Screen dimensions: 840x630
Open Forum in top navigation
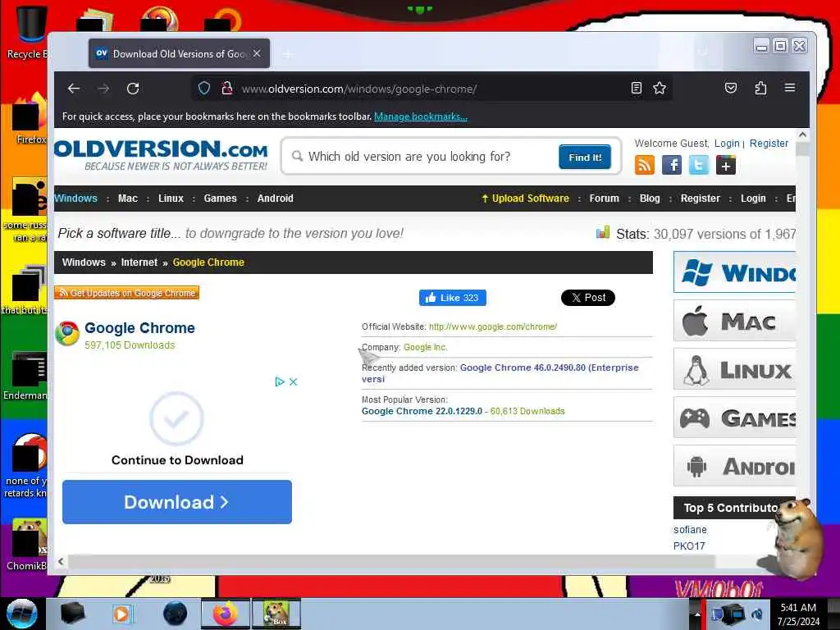pyautogui.click(x=605, y=199)
